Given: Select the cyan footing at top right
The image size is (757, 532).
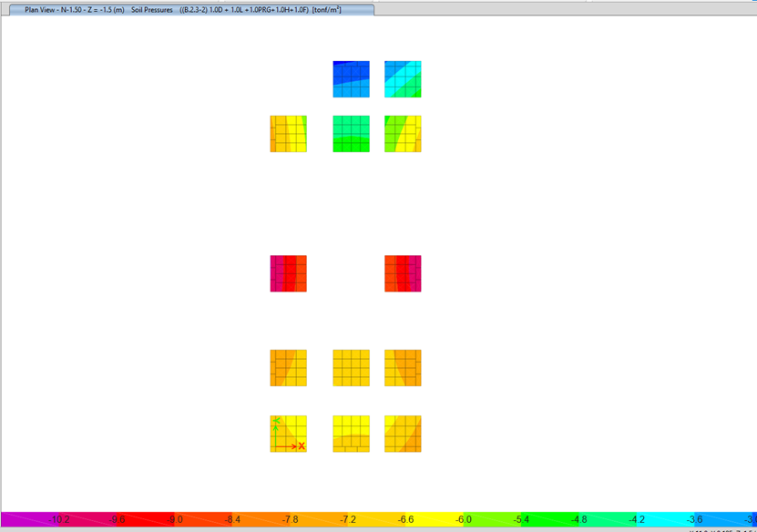Looking at the screenshot, I should pyautogui.click(x=403, y=79).
